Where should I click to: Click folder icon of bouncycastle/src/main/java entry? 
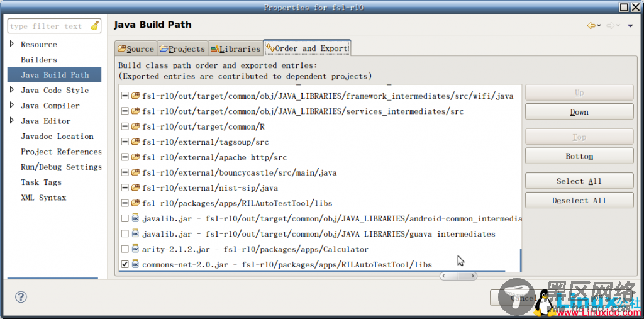pyautogui.click(x=136, y=172)
